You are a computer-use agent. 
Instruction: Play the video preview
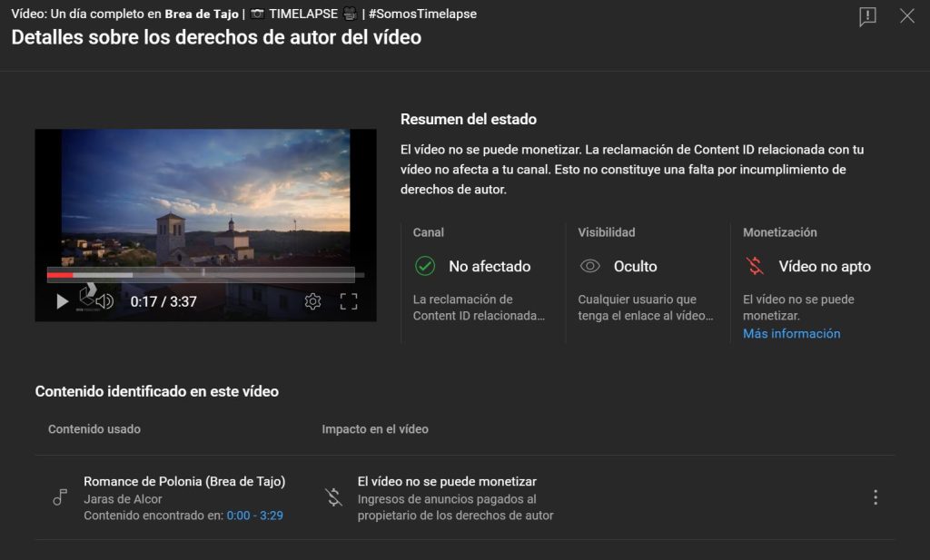[62, 301]
